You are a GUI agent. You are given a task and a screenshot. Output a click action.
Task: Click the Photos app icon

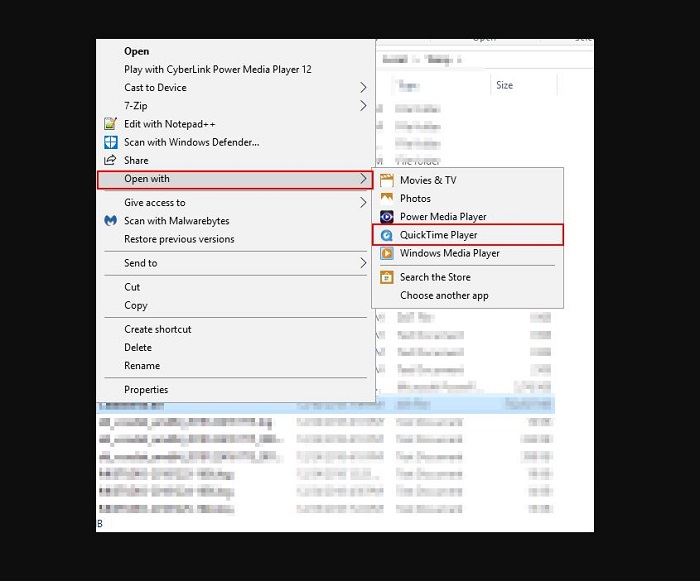point(387,198)
